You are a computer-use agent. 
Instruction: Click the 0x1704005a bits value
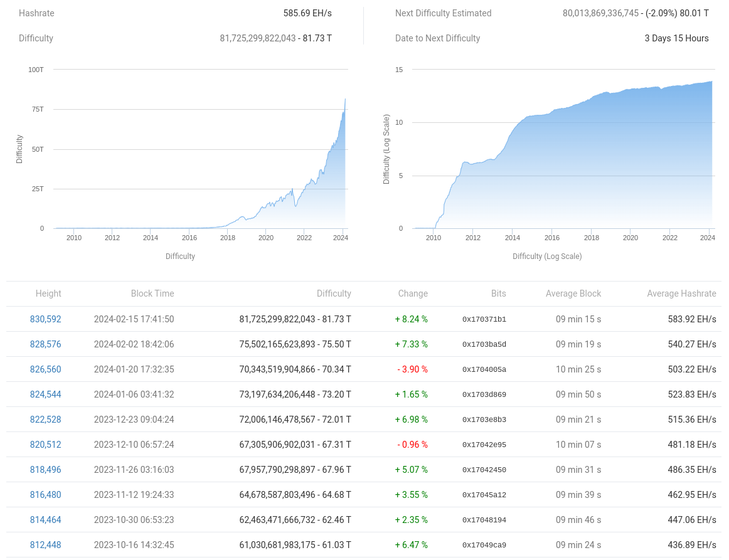point(484,369)
